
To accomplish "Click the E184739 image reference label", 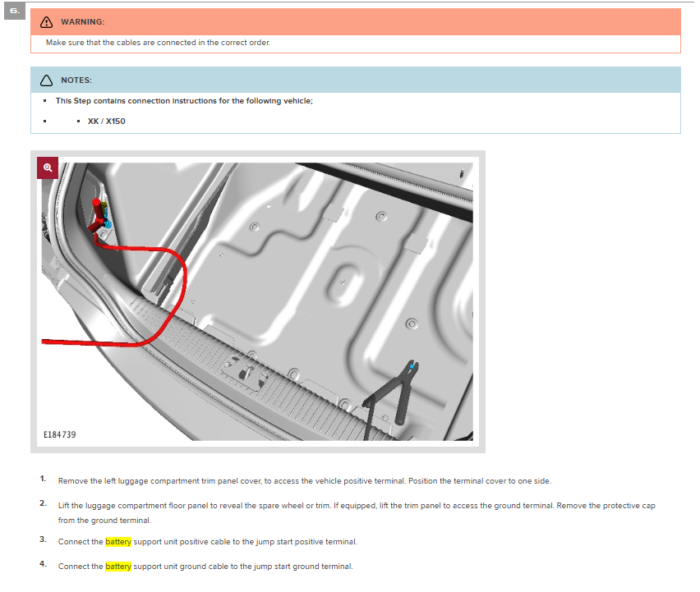I will click(x=60, y=434).
